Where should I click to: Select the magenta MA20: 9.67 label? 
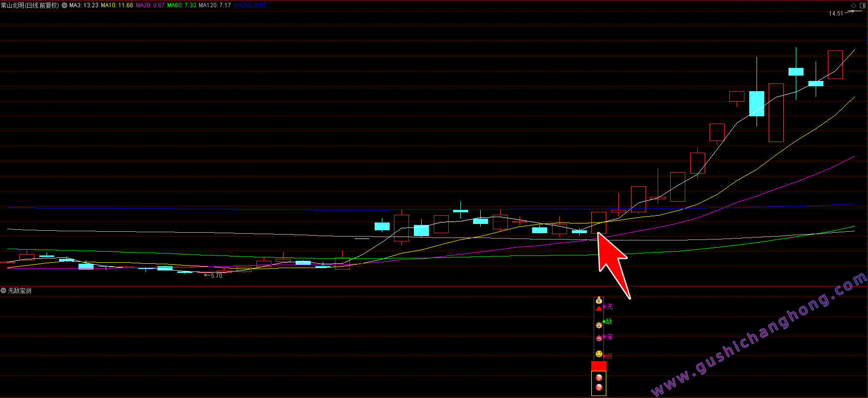(x=150, y=5)
